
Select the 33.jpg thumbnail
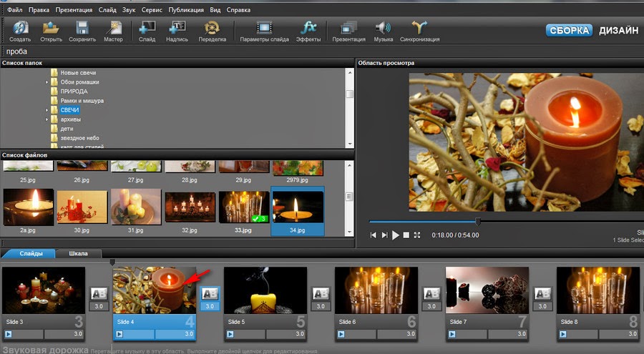click(243, 207)
